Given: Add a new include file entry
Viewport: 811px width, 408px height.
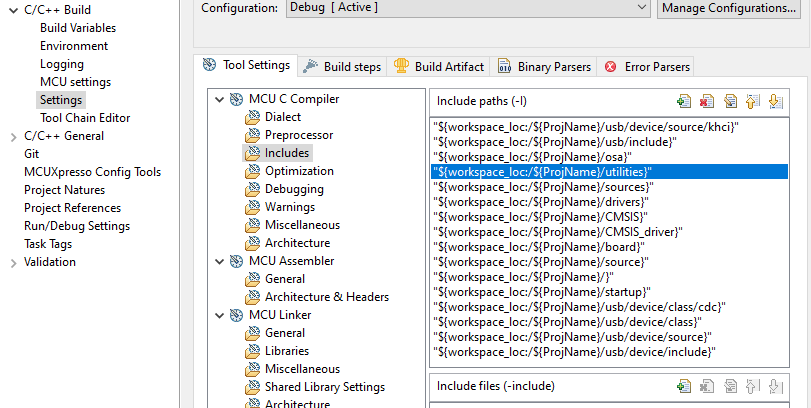Looking at the screenshot, I should [x=684, y=386].
